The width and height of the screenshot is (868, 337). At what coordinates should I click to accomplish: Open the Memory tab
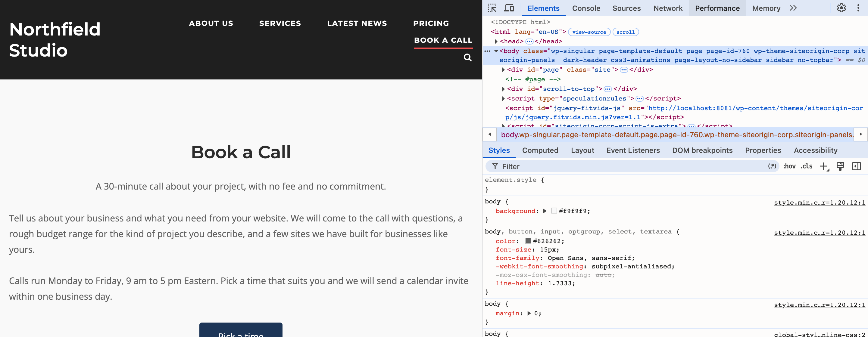[766, 8]
